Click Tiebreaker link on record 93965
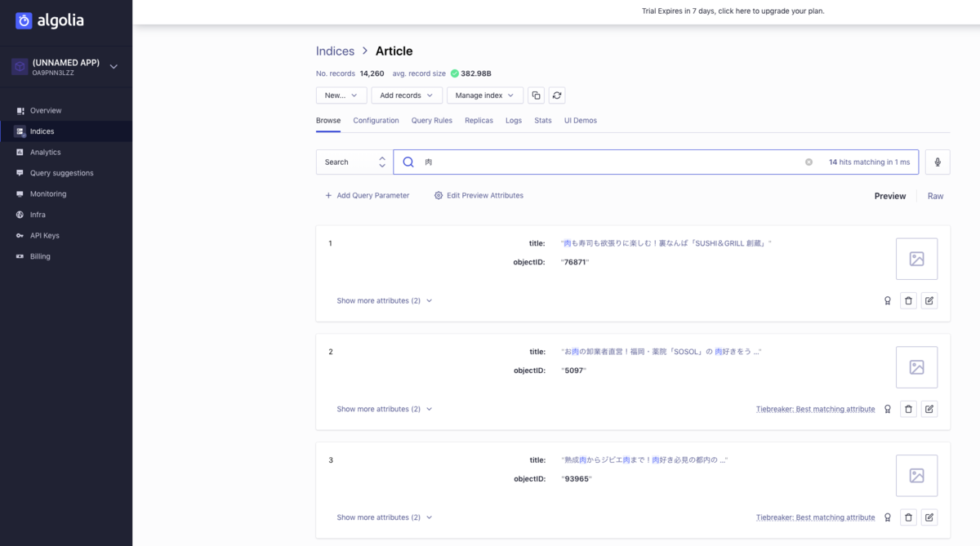 pos(815,517)
